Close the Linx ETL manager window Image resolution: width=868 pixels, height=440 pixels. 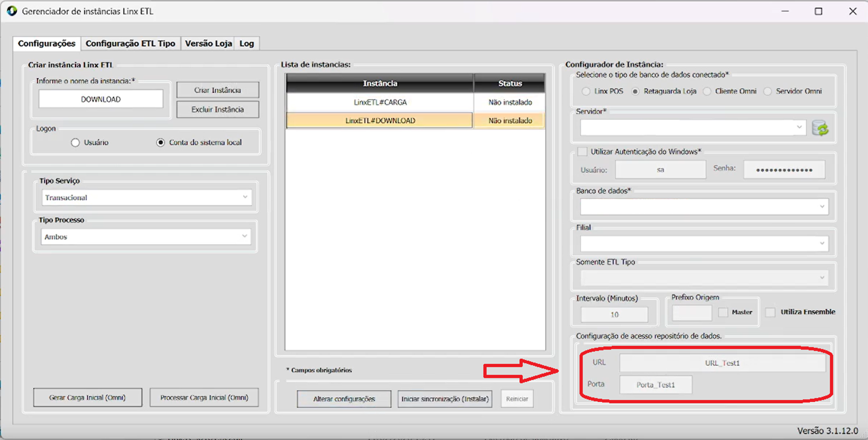pos(852,11)
